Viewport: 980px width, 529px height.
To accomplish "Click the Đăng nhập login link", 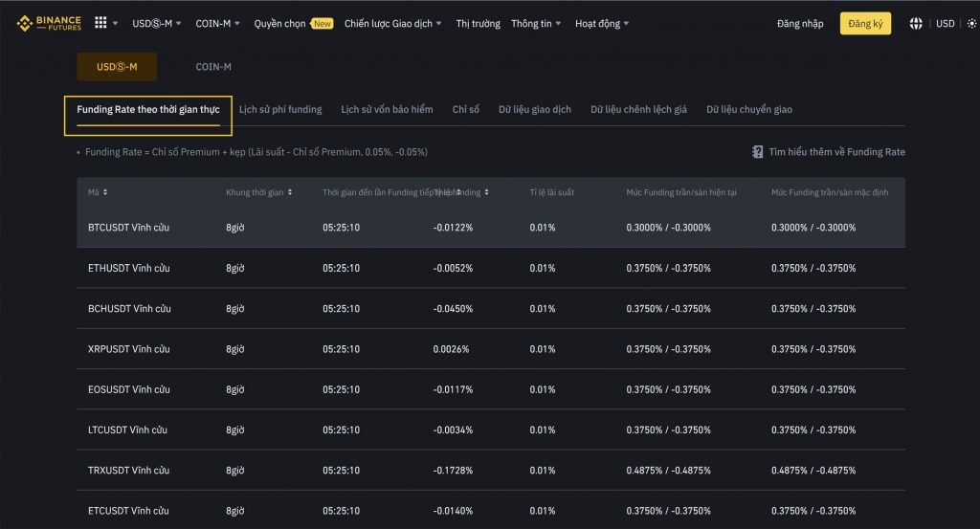I will [x=800, y=24].
